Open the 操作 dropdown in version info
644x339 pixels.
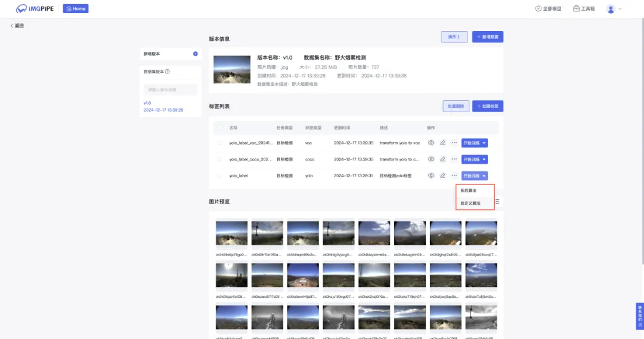454,37
